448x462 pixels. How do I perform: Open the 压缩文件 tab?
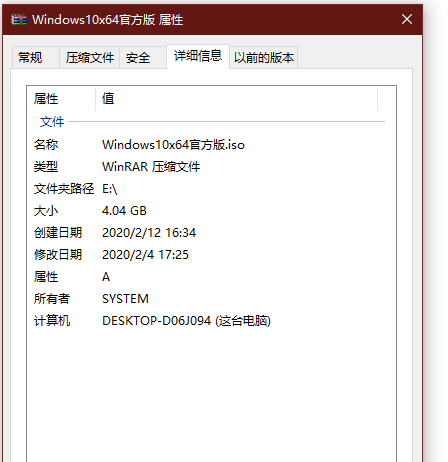[89, 58]
